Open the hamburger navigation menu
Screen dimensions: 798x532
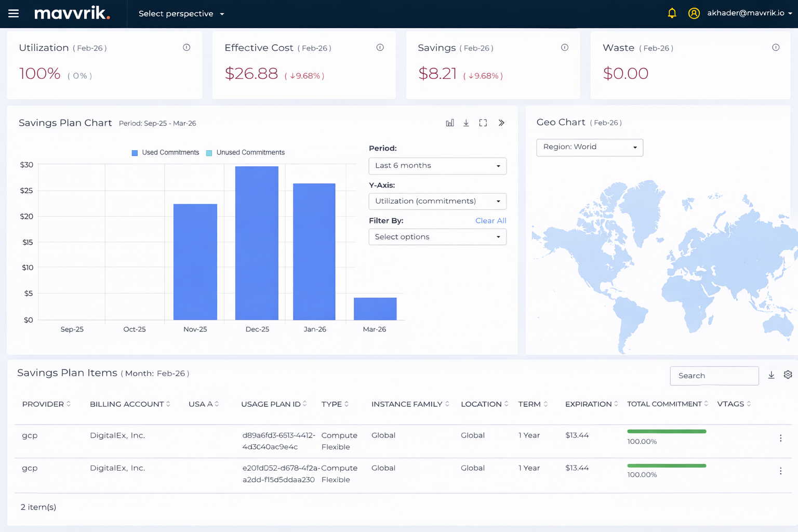click(14, 14)
